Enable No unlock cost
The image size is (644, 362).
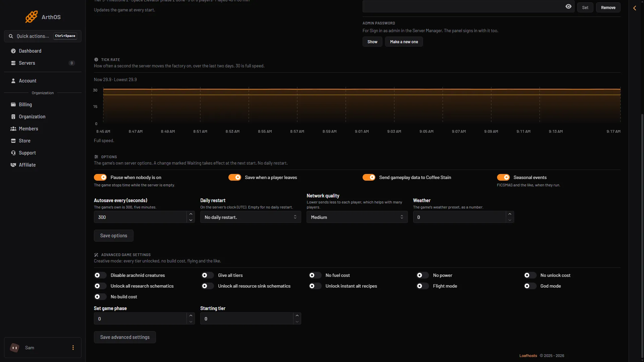(530, 275)
